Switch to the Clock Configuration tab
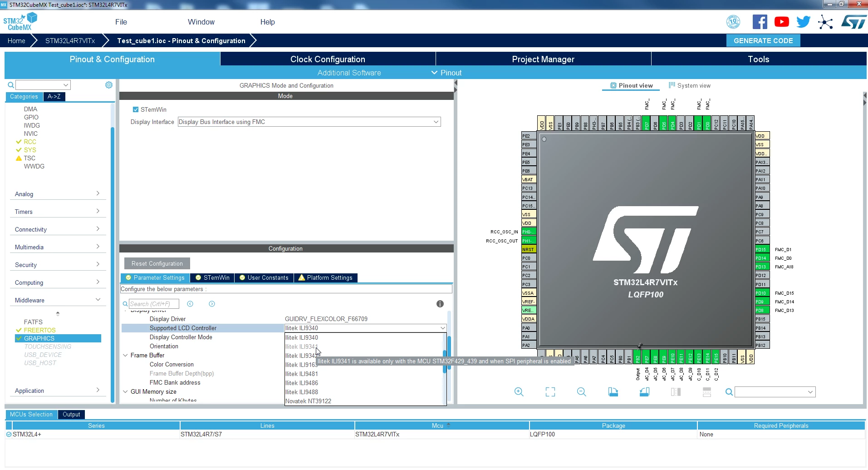The image size is (868, 470). [328, 59]
